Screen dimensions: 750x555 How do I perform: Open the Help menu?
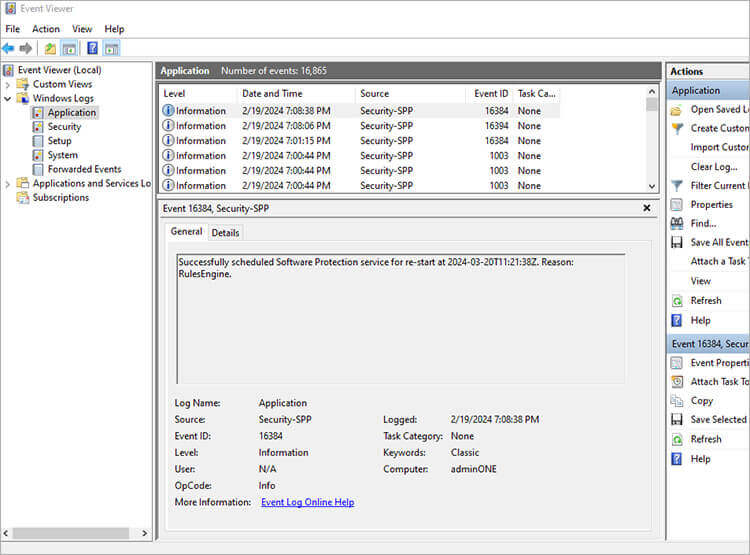point(114,29)
